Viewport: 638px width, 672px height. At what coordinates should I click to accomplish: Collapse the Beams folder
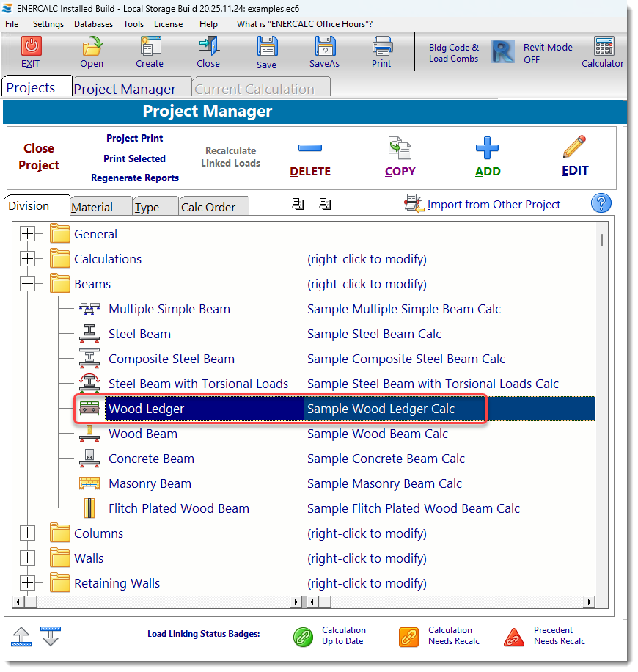click(27, 284)
